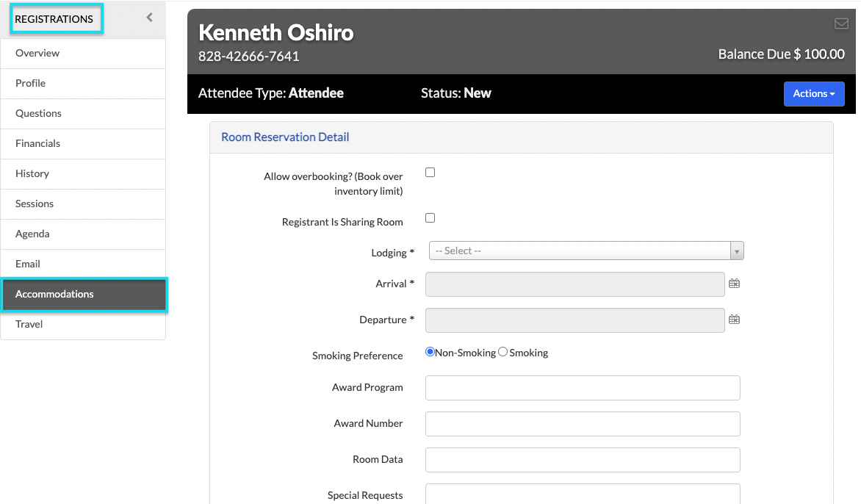Viewport: 861px width, 504px height.
Task: Focus the Departure date field
Action: [575, 320]
